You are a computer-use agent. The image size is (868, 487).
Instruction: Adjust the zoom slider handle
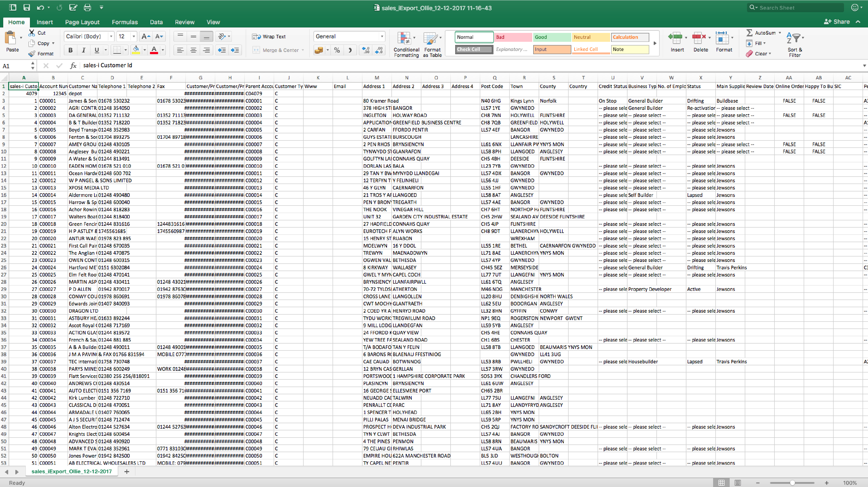pyautogui.click(x=792, y=483)
